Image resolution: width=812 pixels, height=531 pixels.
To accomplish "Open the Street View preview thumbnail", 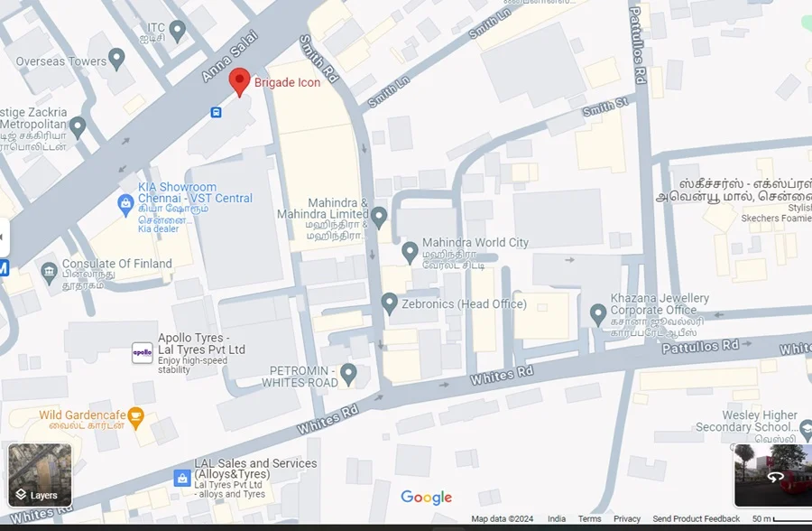I will pyautogui.click(x=772, y=475).
